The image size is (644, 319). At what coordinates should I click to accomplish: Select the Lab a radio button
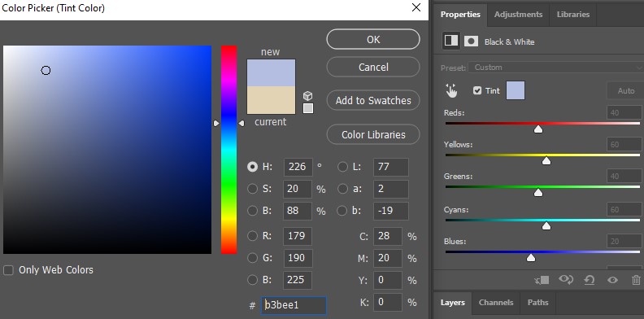(342, 189)
